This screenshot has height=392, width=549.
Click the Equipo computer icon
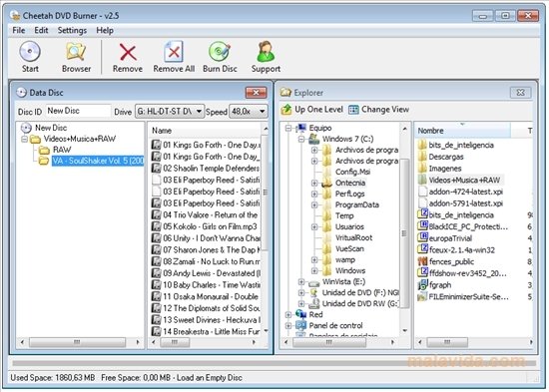pyautogui.click(x=301, y=128)
